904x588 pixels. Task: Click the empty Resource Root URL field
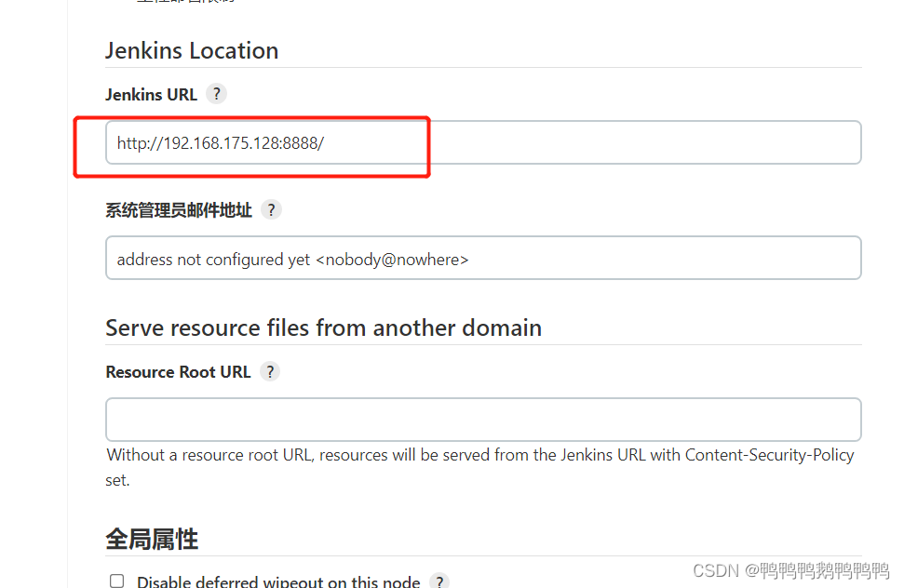[483, 420]
